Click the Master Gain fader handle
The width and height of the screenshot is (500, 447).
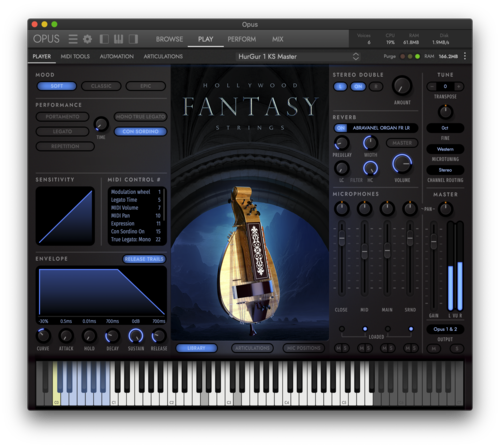[x=433, y=242]
